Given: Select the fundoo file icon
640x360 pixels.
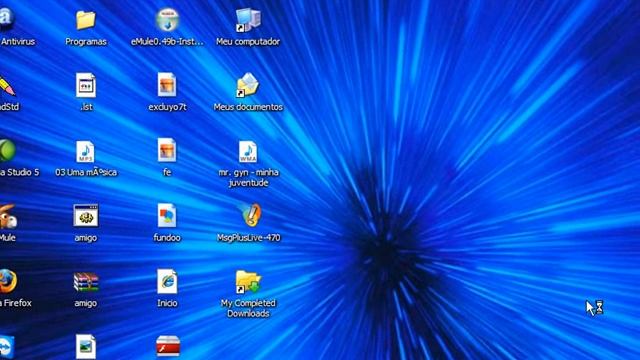Looking at the screenshot, I should point(167,216).
